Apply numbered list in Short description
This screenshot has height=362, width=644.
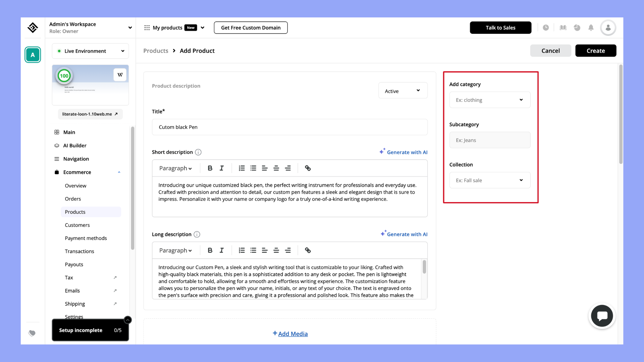coord(241,168)
